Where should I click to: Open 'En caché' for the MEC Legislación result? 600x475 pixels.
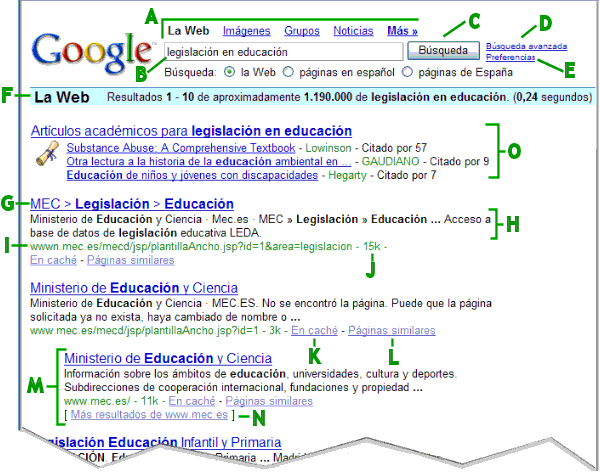[54, 260]
